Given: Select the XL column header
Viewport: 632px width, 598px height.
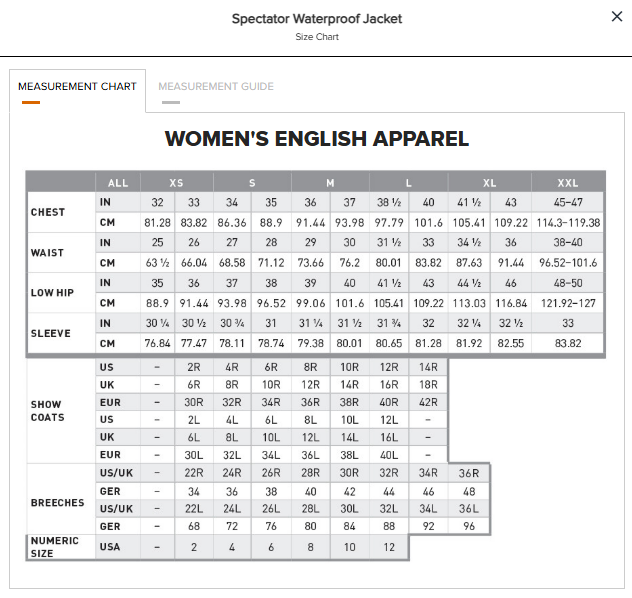Looking at the screenshot, I should point(489,183).
